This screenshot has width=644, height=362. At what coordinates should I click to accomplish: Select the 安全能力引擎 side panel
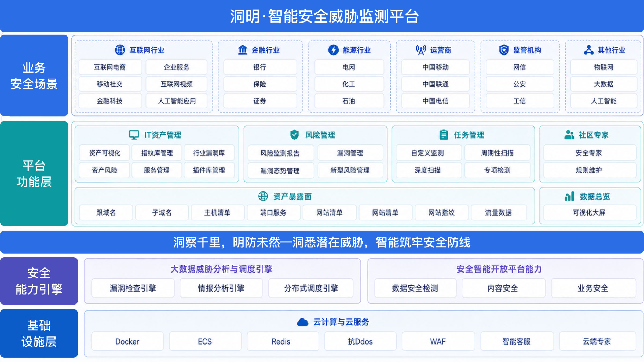[39, 281]
